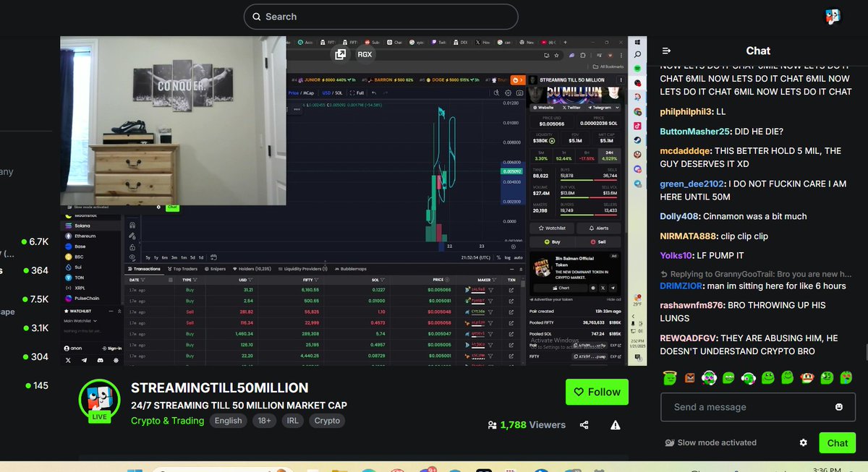Select the 24H stats timeframe
868x472 pixels.
[x=611, y=155]
